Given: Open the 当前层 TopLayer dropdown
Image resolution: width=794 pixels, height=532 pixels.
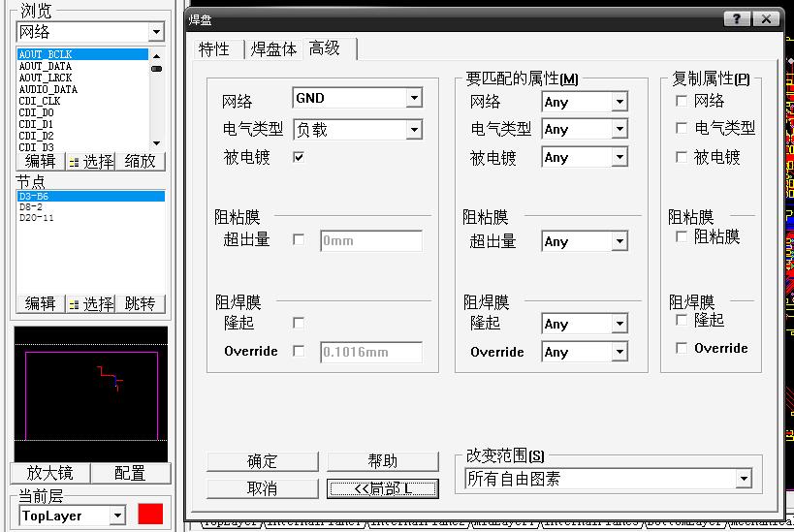Looking at the screenshot, I should click(117, 516).
